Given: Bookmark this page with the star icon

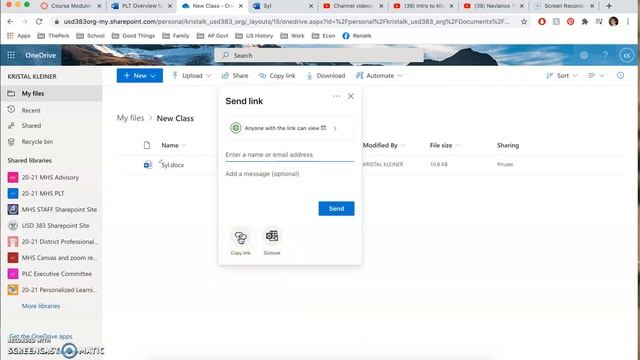Looking at the screenshot, I should [x=524, y=22].
